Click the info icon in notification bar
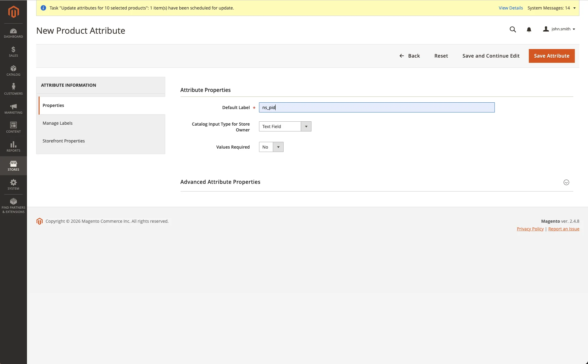 coord(43,8)
